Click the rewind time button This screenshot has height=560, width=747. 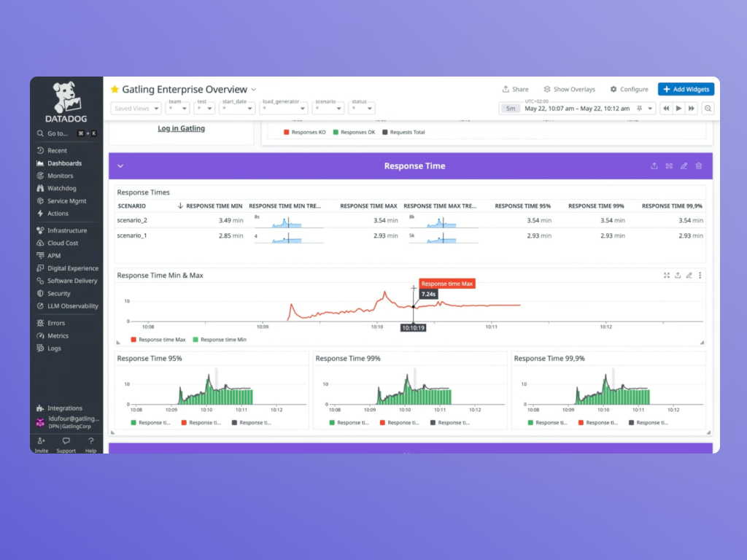pyautogui.click(x=666, y=109)
